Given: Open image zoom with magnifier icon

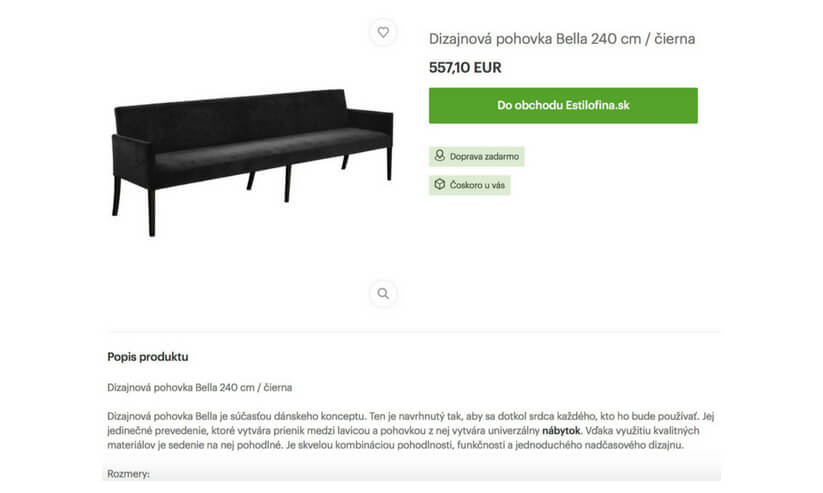Looking at the screenshot, I should tap(383, 293).
